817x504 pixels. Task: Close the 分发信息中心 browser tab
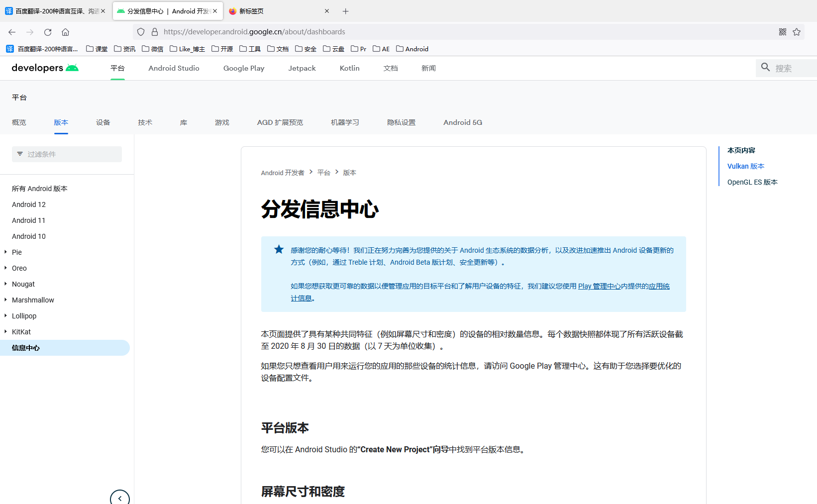pos(215,11)
